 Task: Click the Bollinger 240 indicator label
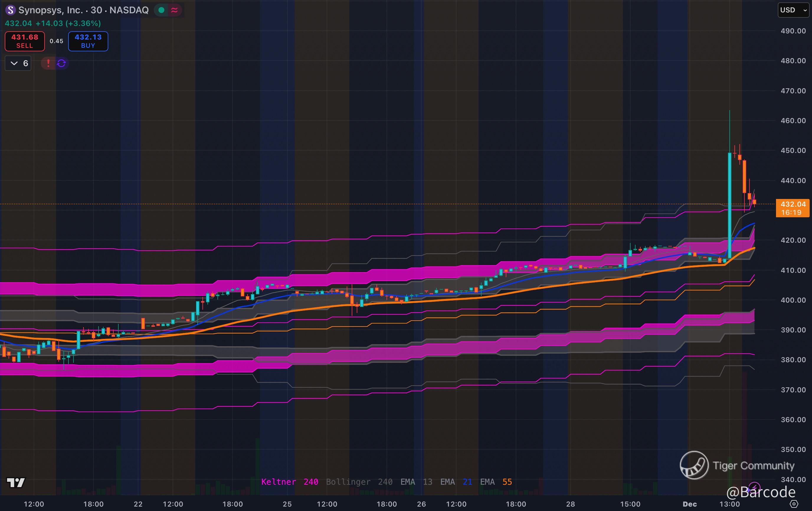pos(359,482)
